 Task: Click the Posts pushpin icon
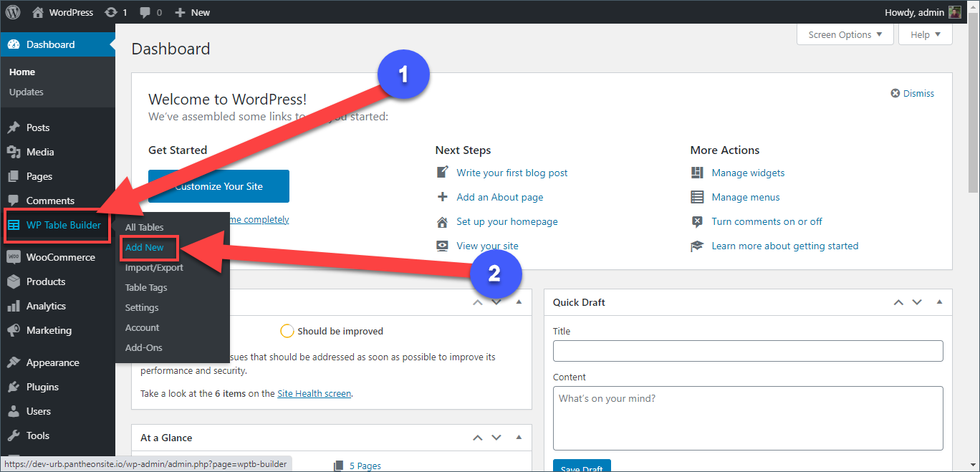(x=14, y=127)
